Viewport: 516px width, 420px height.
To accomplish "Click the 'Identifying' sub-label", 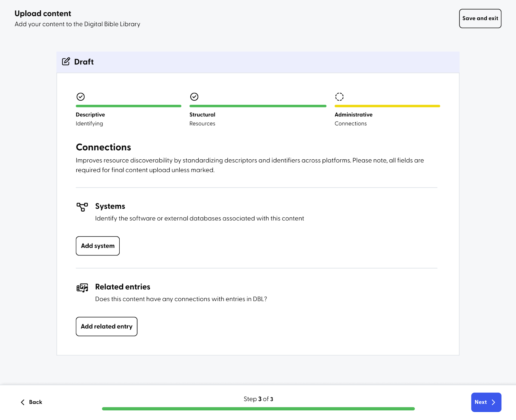I will (89, 124).
